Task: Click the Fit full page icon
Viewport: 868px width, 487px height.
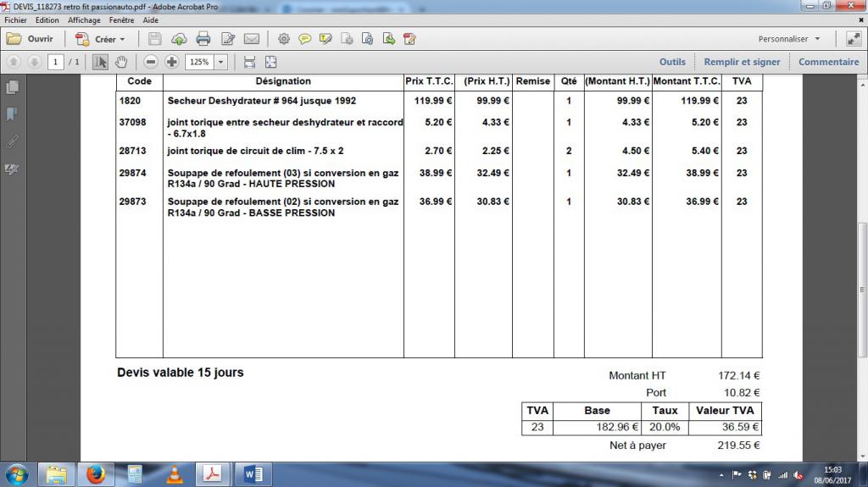Action: pos(270,62)
